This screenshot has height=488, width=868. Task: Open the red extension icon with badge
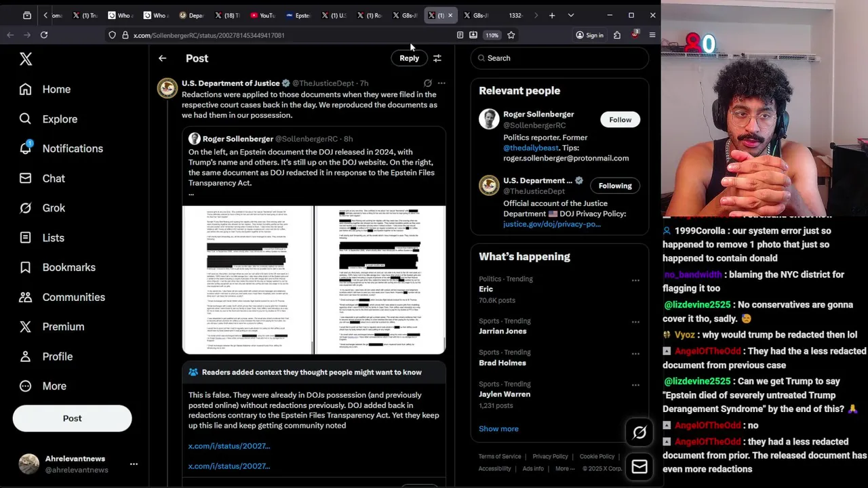(635, 35)
